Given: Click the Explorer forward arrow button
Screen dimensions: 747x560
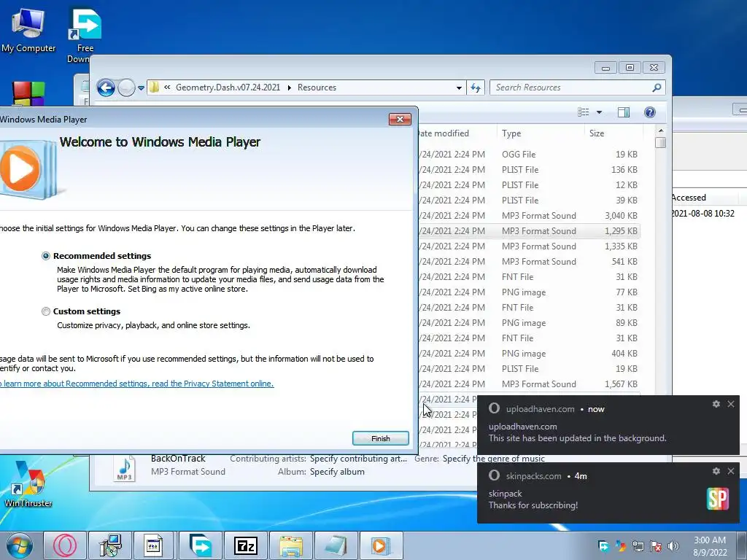Looking at the screenshot, I should click(x=127, y=87).
